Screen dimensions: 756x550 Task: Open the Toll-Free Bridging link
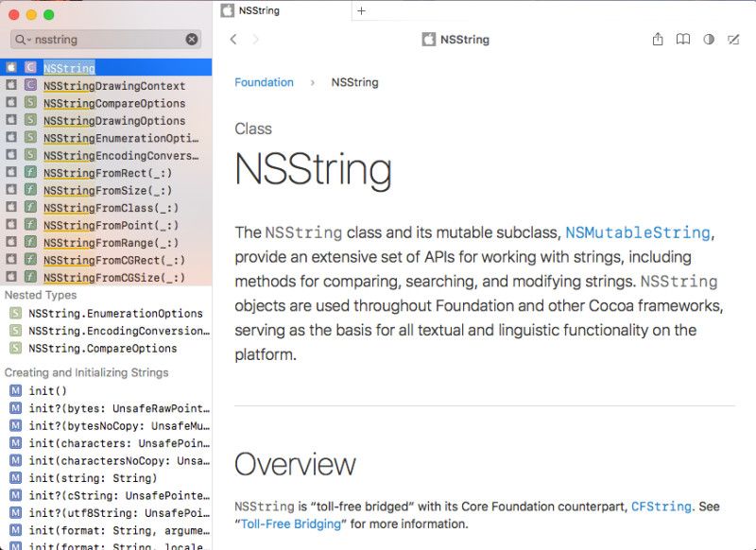point(291,524)
